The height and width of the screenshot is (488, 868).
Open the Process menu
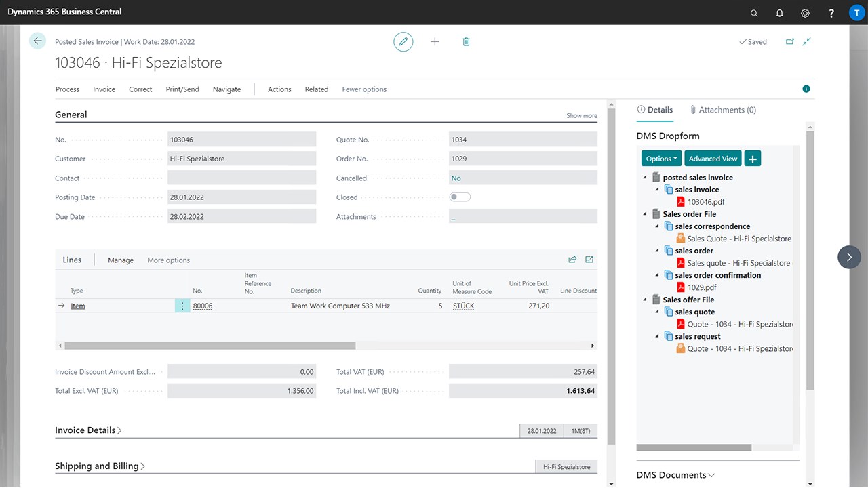(x=67, y=89)
